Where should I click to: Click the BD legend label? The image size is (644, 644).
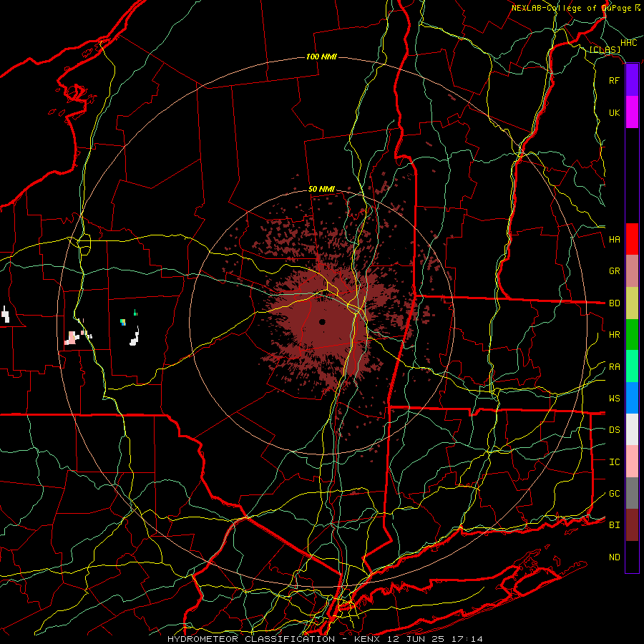click(614, 303)
